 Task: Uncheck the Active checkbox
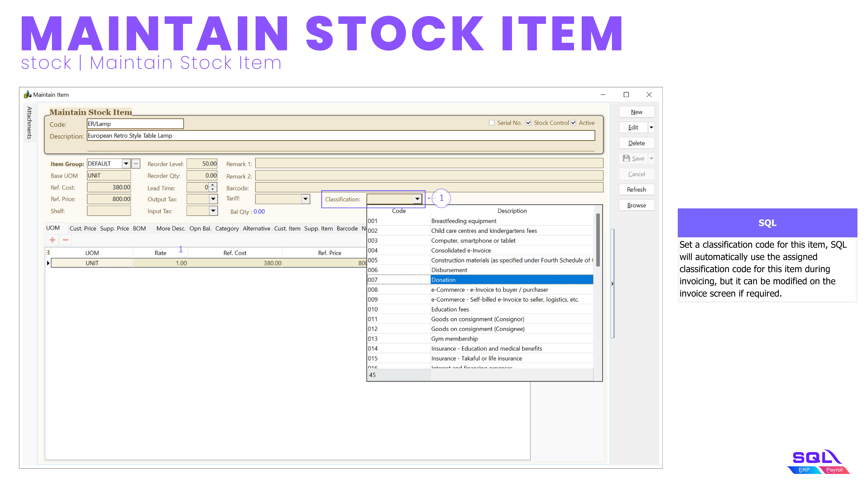573,123
